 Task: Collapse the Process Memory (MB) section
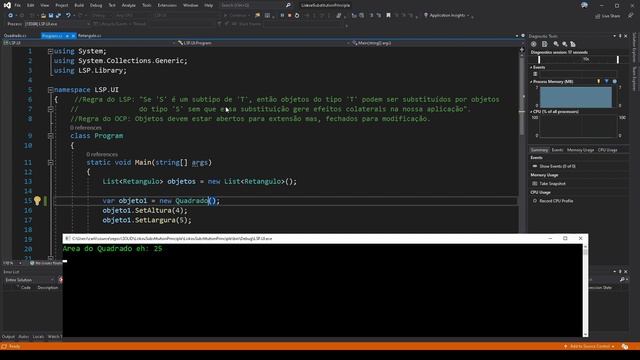tap(531, 82)
